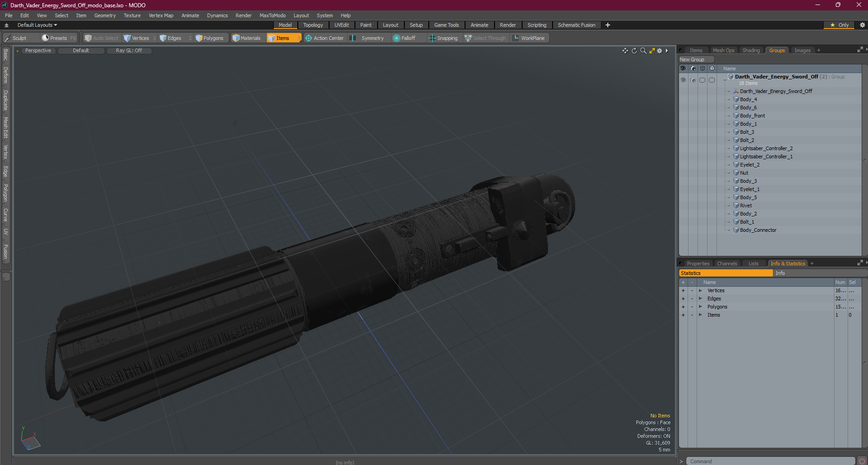Select the Lightsaber_Controller_2 item

[766, 148]
